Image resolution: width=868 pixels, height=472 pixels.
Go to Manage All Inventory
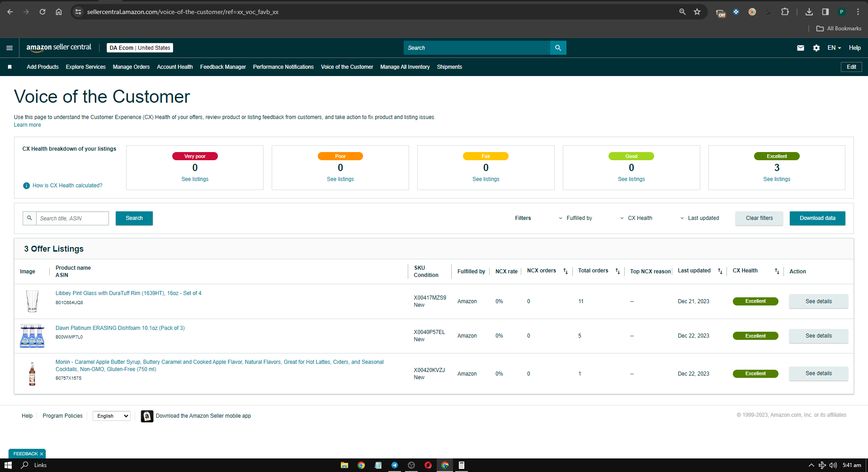[x=405, y=67]
